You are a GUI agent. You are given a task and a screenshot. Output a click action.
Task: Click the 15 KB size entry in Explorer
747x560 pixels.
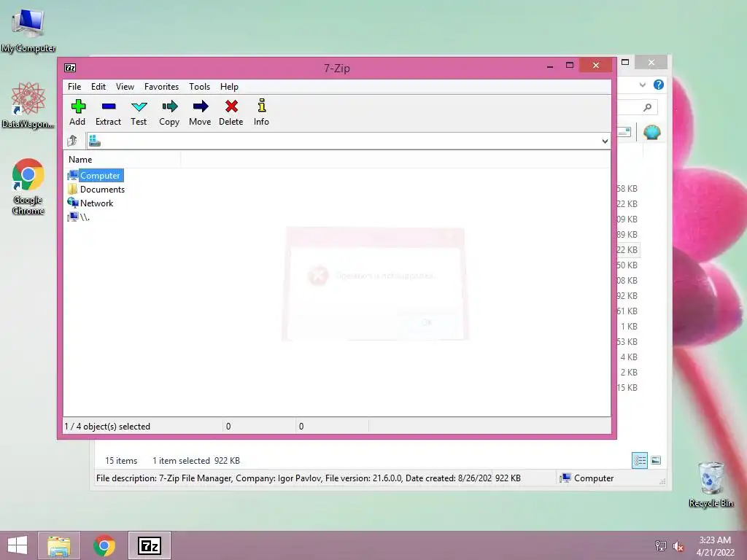click(x=627, y=387)
